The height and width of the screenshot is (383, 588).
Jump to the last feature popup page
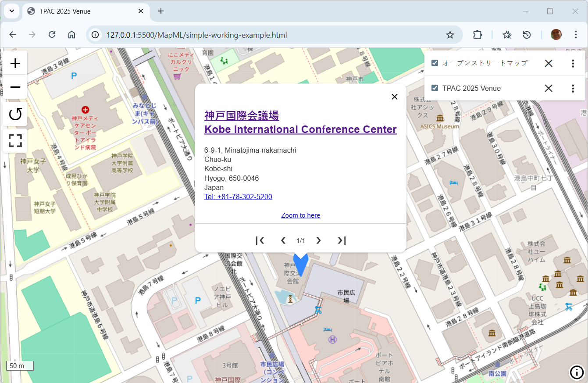tap(342, 240)
